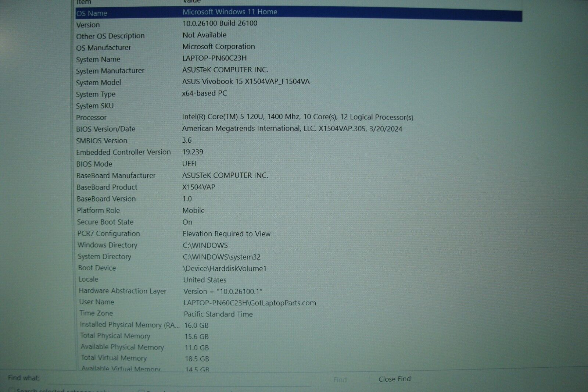Image resolution: width=588 pixels, height=392 pixels.
Task: Select the 'BaseBoard Product' item
Action: tap(107, 187)
